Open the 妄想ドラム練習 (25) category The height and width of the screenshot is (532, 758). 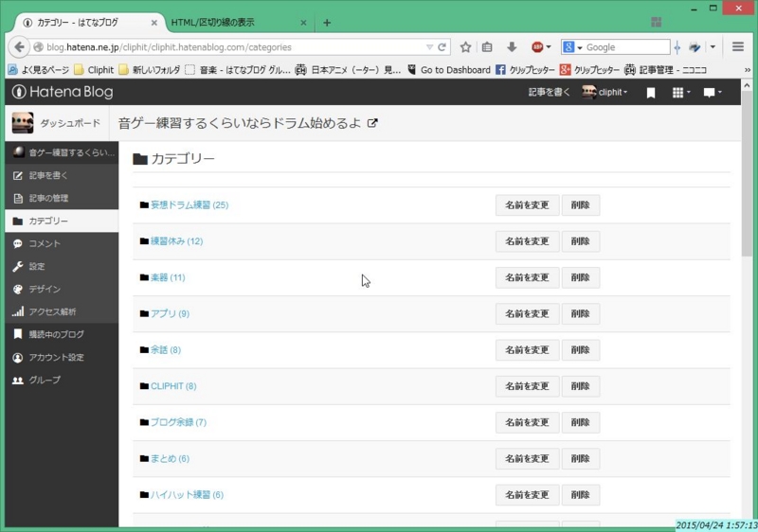[x=189, y=204]
